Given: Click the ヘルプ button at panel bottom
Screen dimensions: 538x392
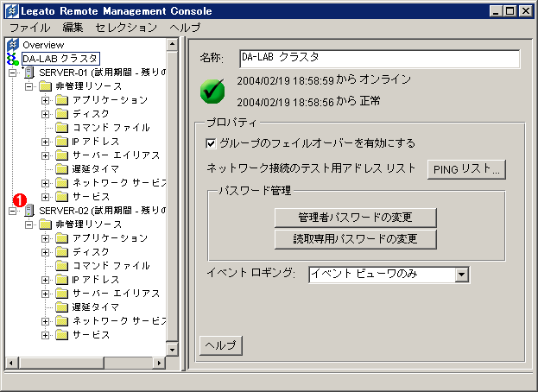Looking at the screenshot, I should (221, 345).
